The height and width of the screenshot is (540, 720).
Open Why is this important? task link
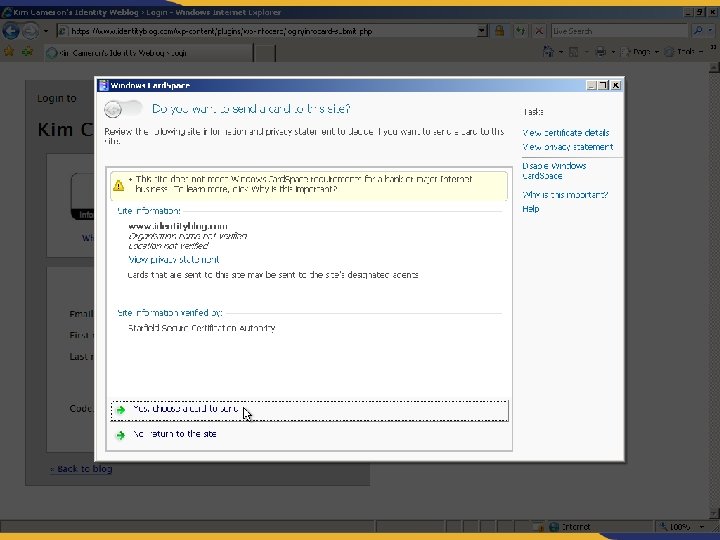click(565, 195)
